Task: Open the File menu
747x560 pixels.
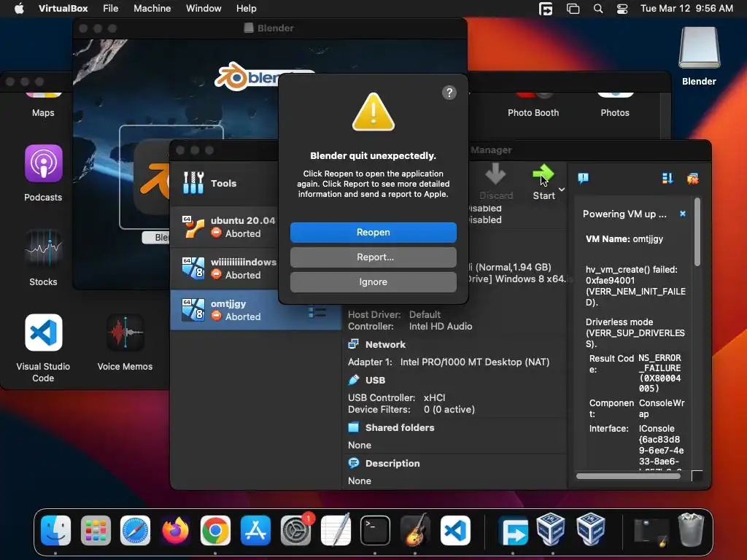Action: click(111, 8)
